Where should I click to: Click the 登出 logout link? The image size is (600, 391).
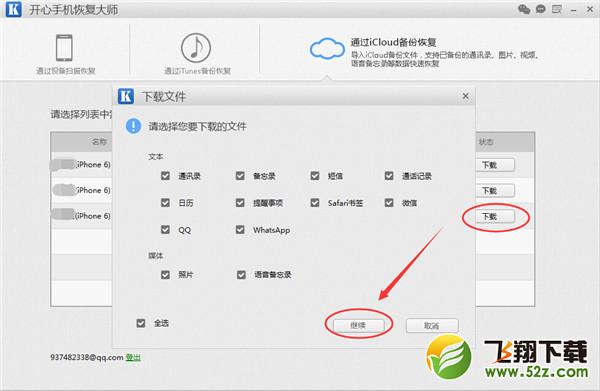coord(133,357)
